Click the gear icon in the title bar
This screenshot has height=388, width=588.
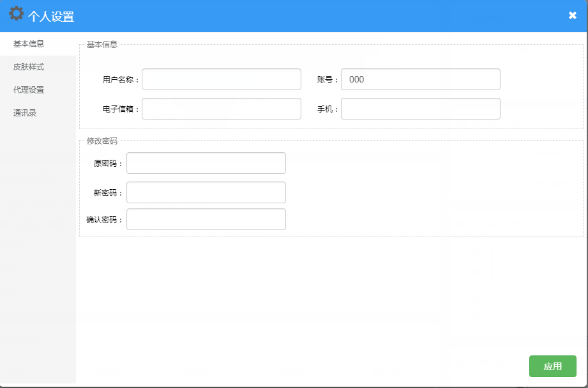16,13
